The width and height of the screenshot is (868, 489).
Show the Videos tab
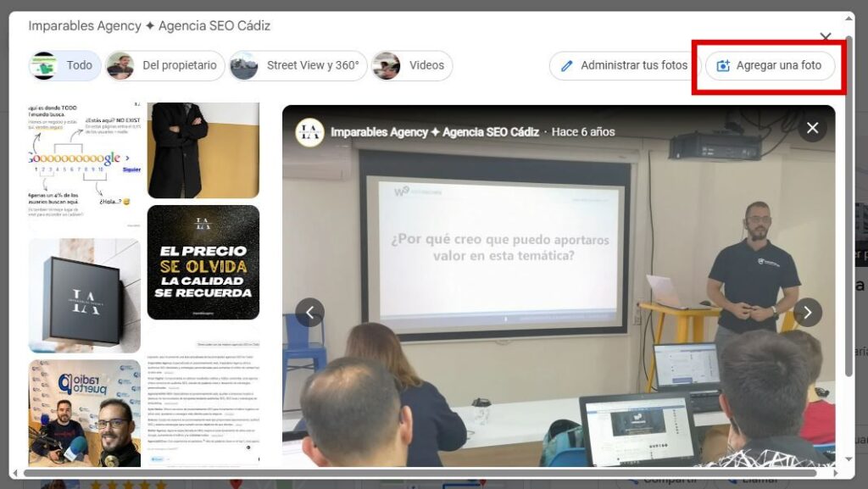(x=412, y=66)
